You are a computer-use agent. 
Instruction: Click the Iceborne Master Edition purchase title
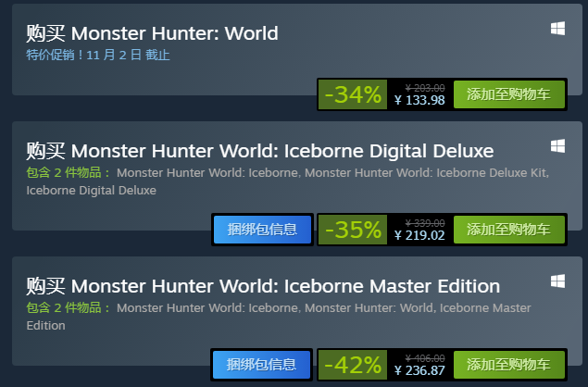click(x=263, y=286)
